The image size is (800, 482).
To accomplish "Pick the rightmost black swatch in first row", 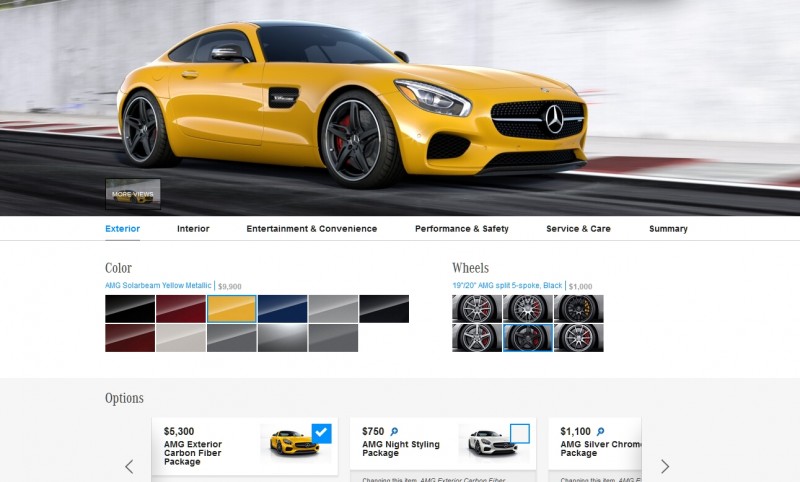I will [384, 309].
